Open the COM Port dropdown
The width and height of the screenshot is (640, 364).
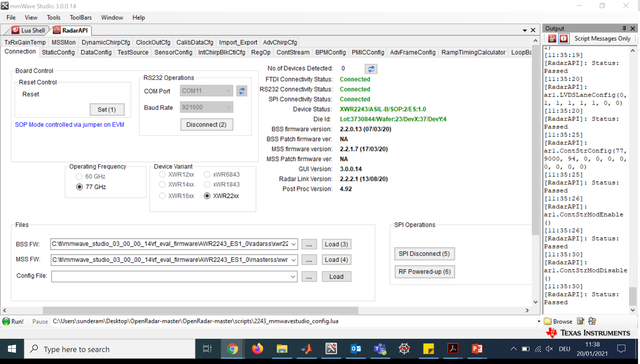[x=229, y=91]
